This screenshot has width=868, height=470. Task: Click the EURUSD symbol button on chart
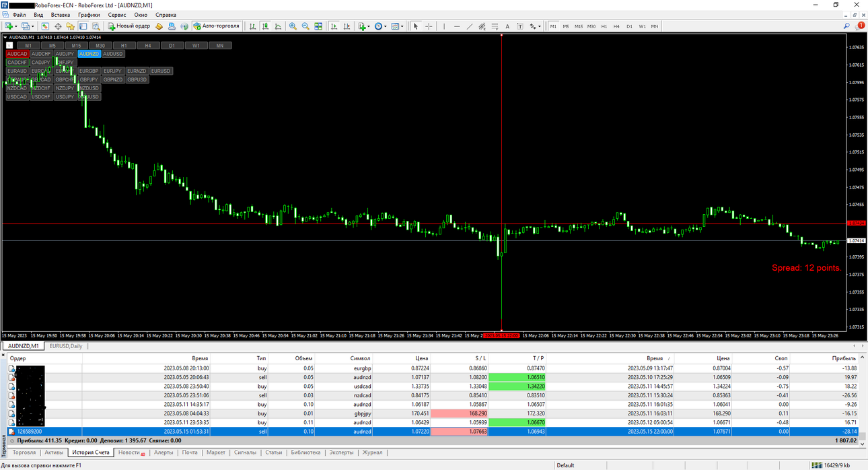[160, 71]
